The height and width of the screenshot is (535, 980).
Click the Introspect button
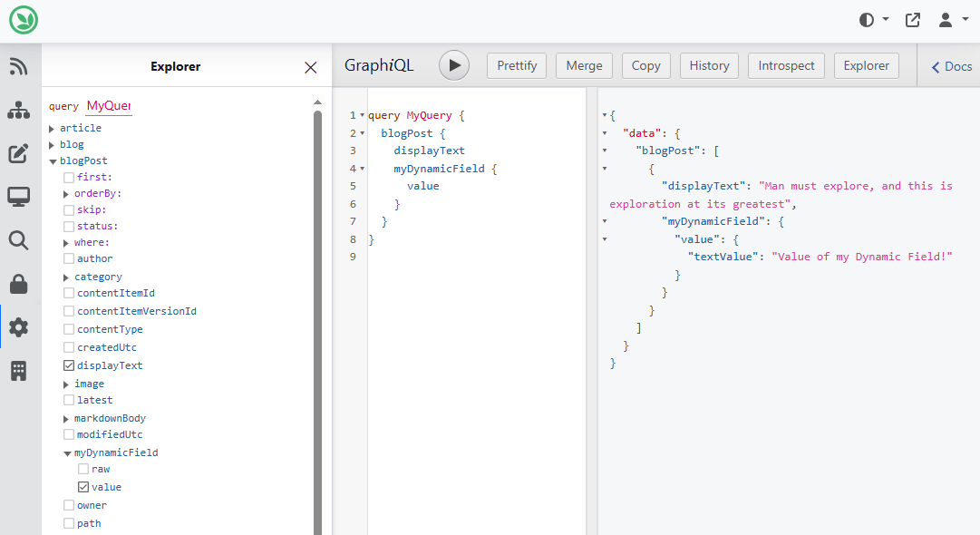[786, 65]
